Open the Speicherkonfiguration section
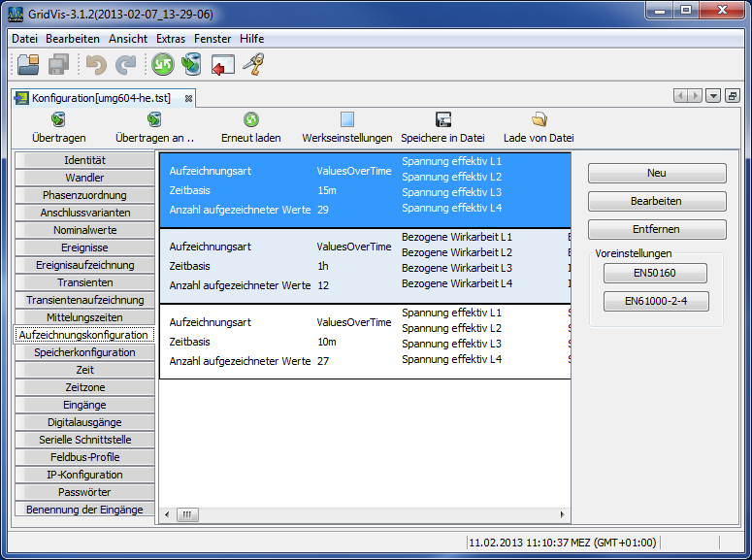This screenshot has width=752, height=560. click(x=84, y=352)
